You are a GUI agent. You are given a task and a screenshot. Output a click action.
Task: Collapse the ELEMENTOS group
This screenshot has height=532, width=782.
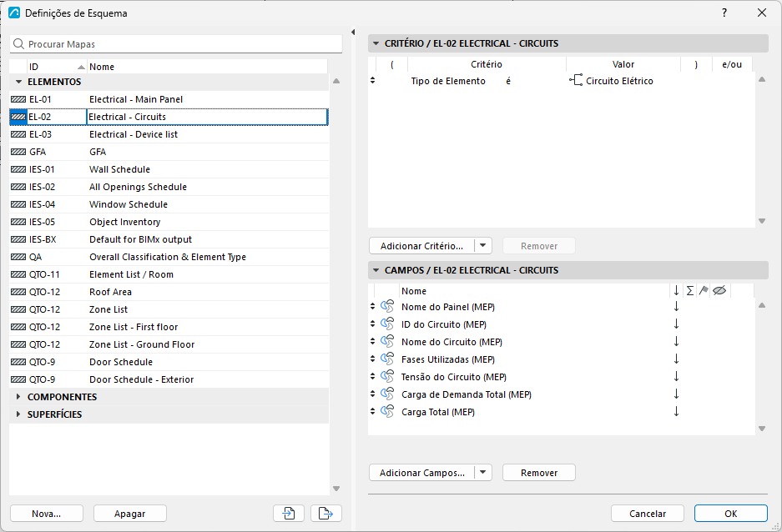(19, 82)
